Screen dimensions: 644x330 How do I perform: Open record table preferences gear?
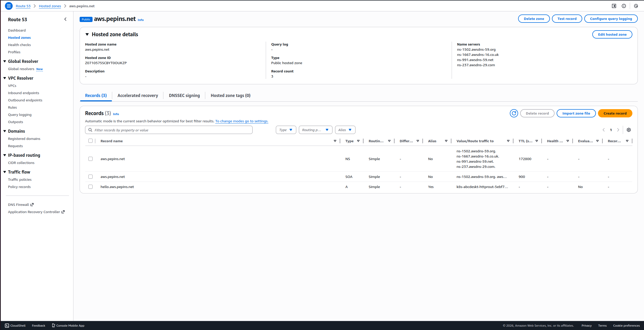(x=629, y=130)
